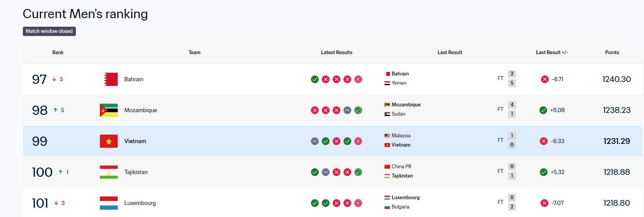The width and height of the screenshot is (644, 217).
Task: Click the Match window closed badge
Action: [x=49, y=31]
